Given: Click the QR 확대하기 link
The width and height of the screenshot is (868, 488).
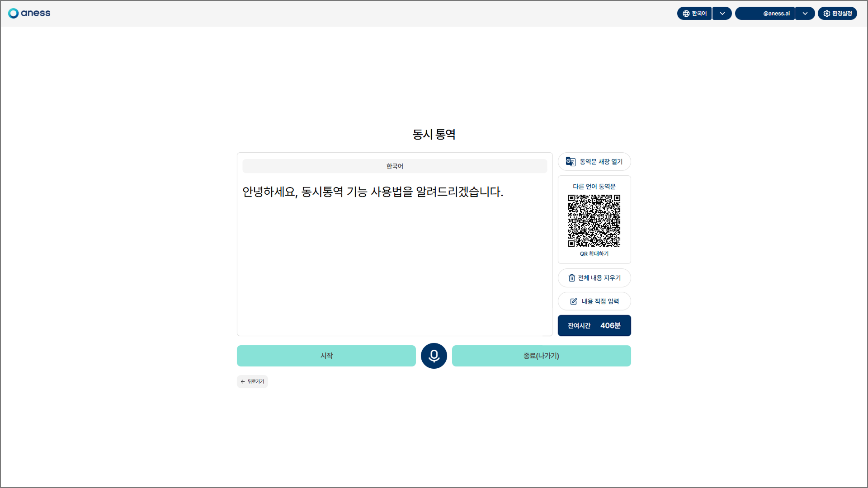Looking at the screenshot, I should tap(594, 254).
